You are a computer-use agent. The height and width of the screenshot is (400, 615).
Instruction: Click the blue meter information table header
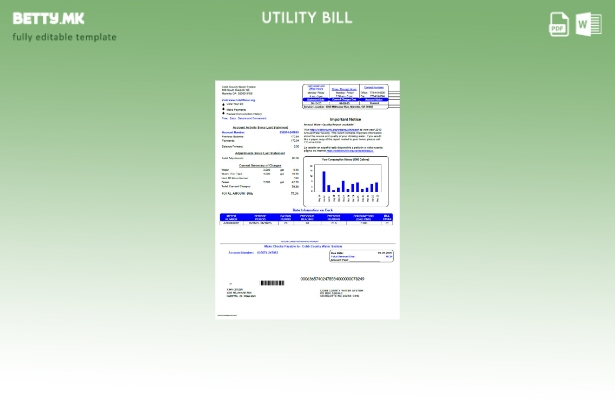(x=307, y=216)
